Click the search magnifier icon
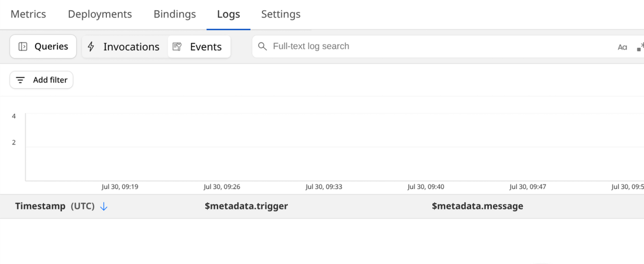This screenshot has height=264, width=644. coord(262,46)
